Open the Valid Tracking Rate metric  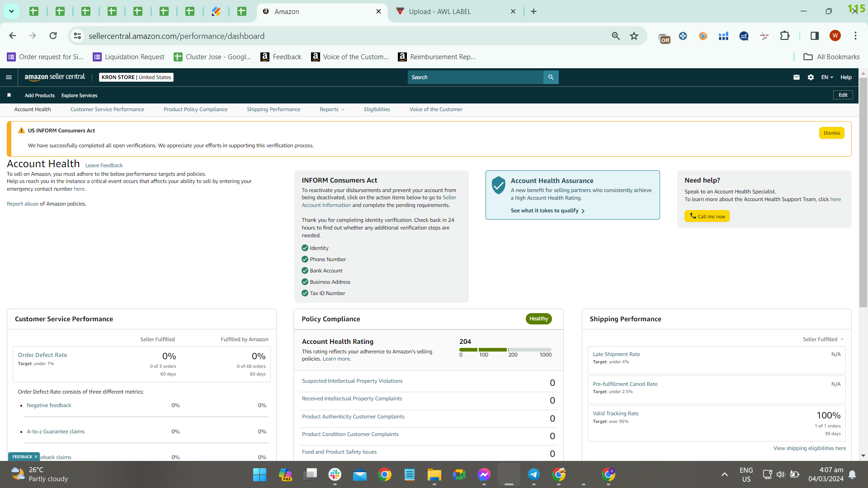(x=616, y=413)
